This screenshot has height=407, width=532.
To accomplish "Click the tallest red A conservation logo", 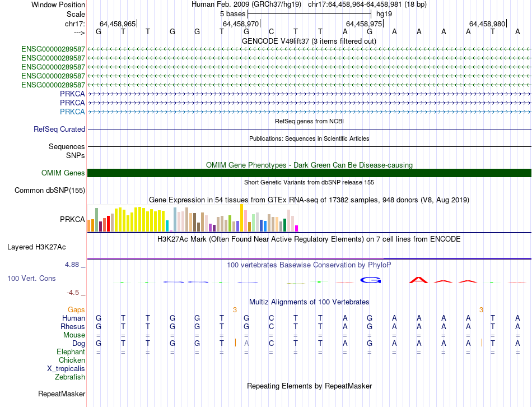I will tap(419, 280).
